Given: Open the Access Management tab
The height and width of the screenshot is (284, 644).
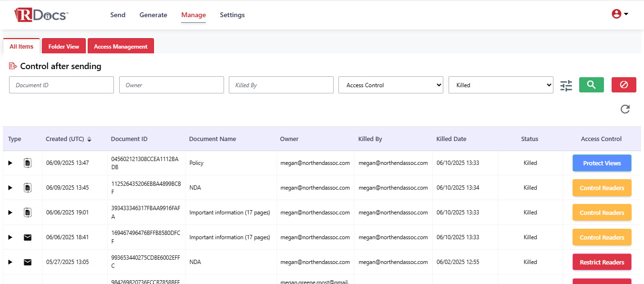Looking at the screenshot, I should [121, 47].
